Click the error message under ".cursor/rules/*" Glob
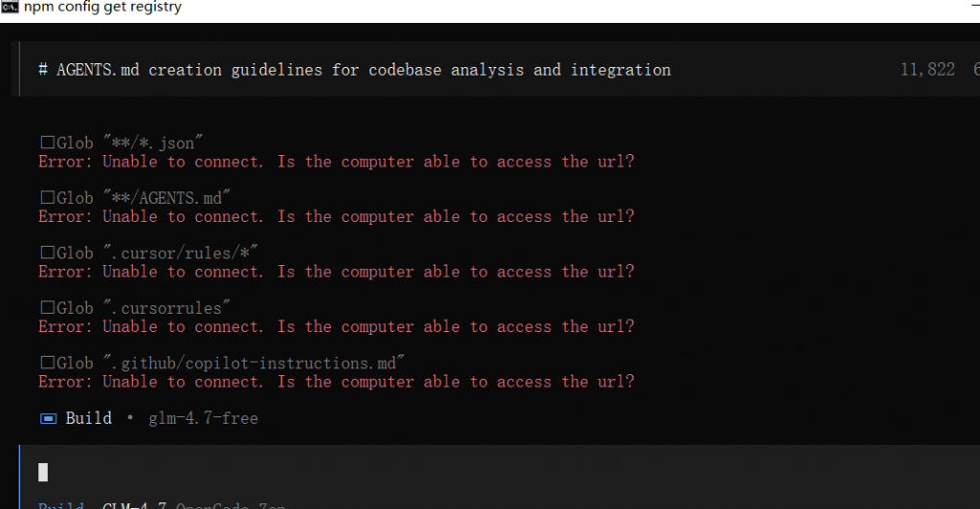 [x=336, y=272]
